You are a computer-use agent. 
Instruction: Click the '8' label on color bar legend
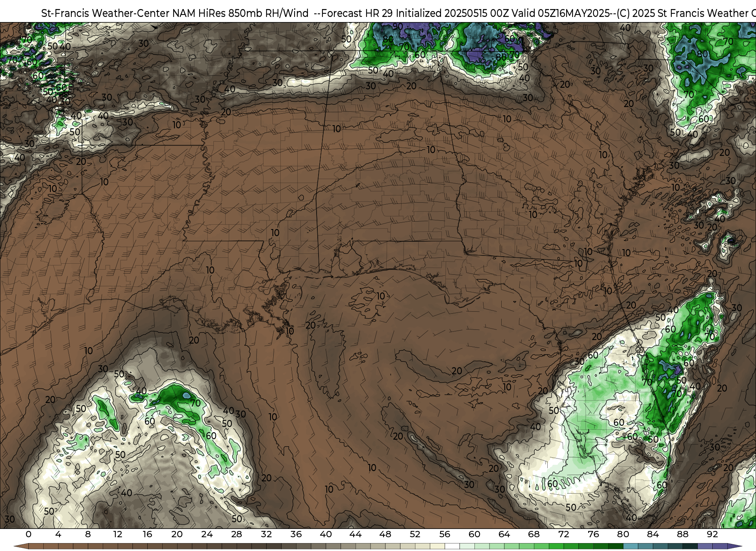pyautogui.click(x=88, y=534)
